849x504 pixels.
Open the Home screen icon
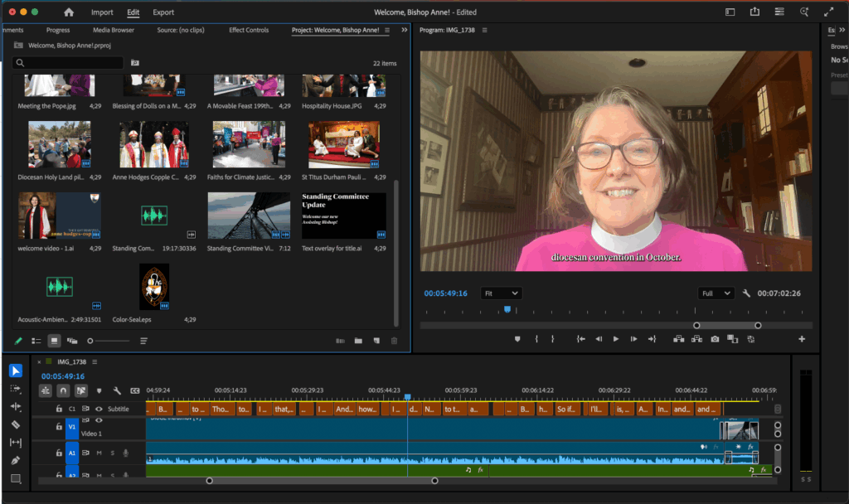(69, 12)
